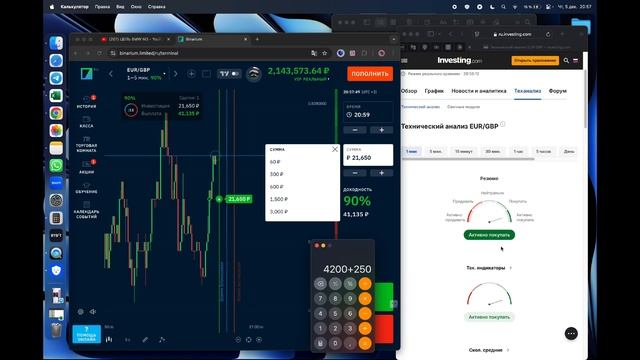Open Акции in Binarium sidebar
Image resolution: width=640 pixels, height=360 pixels.
point(87,167)
